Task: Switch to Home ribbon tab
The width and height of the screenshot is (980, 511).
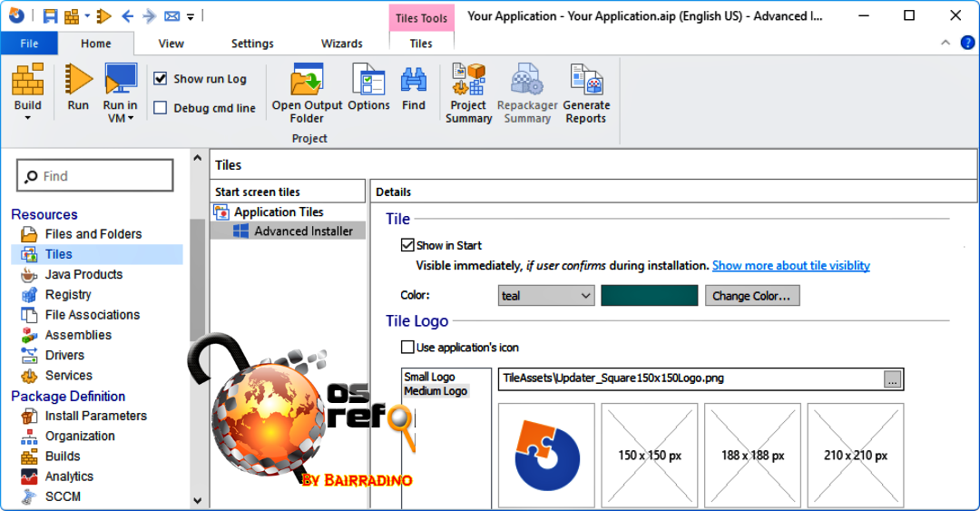Action: coord(95,44)
